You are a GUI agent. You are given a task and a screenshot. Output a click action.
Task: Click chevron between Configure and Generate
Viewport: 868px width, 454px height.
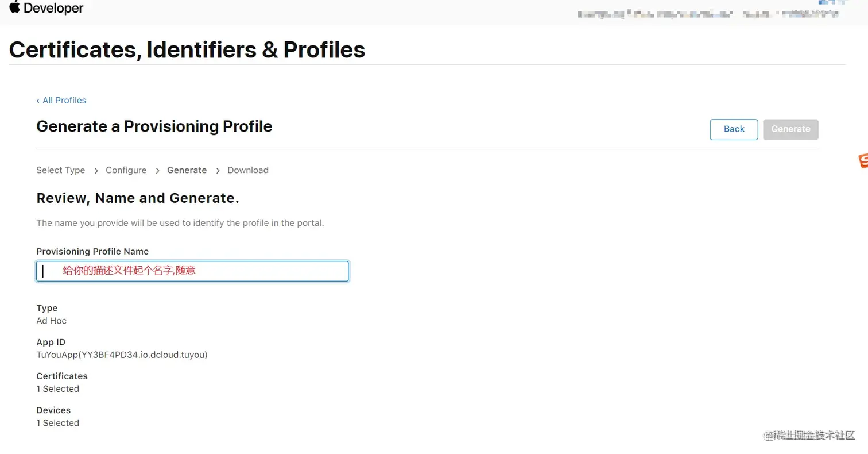tap(157, 171)
